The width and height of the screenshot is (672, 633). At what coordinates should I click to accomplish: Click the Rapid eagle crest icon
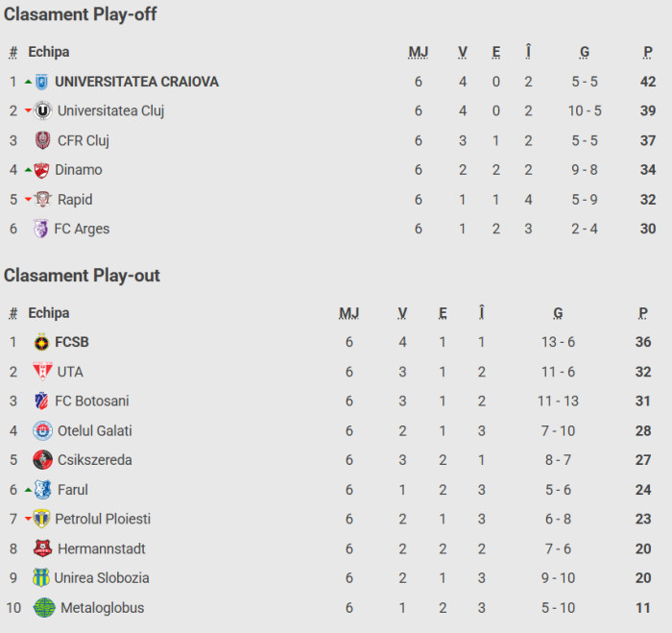(x=42, y=200)
